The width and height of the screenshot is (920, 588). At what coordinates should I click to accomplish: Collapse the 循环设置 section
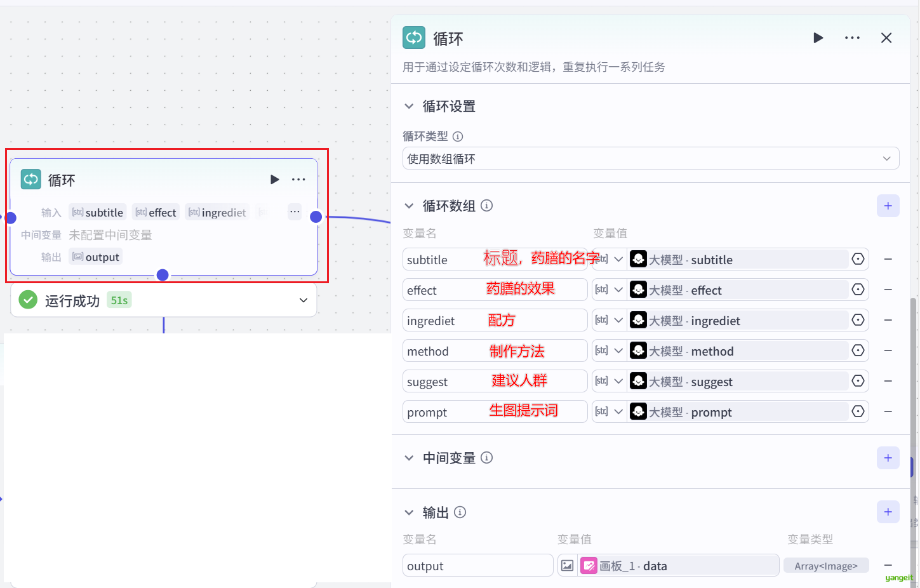(410, 106)
